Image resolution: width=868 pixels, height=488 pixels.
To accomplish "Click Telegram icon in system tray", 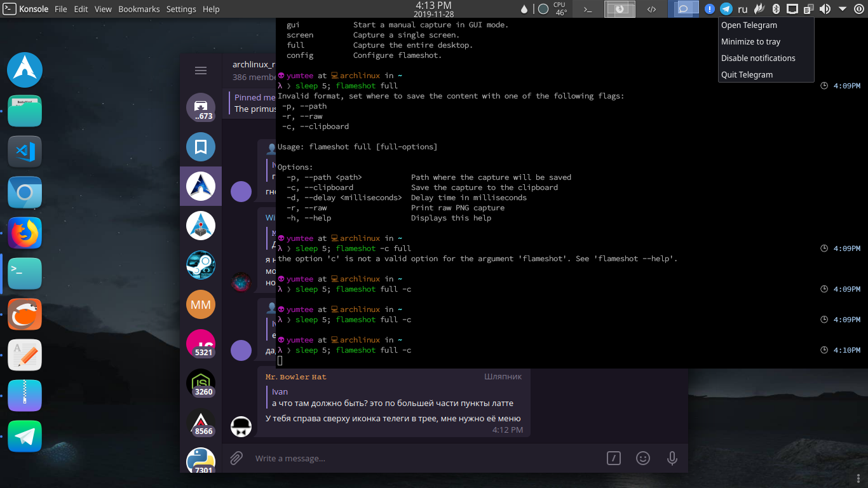I will [726, 9].
